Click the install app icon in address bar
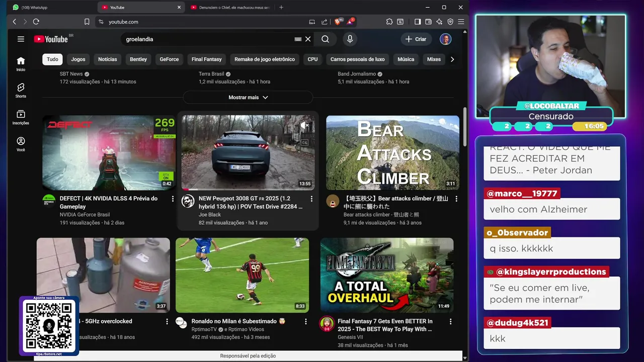Viewport: 644px width, 362px height. (x=312, y=22)
